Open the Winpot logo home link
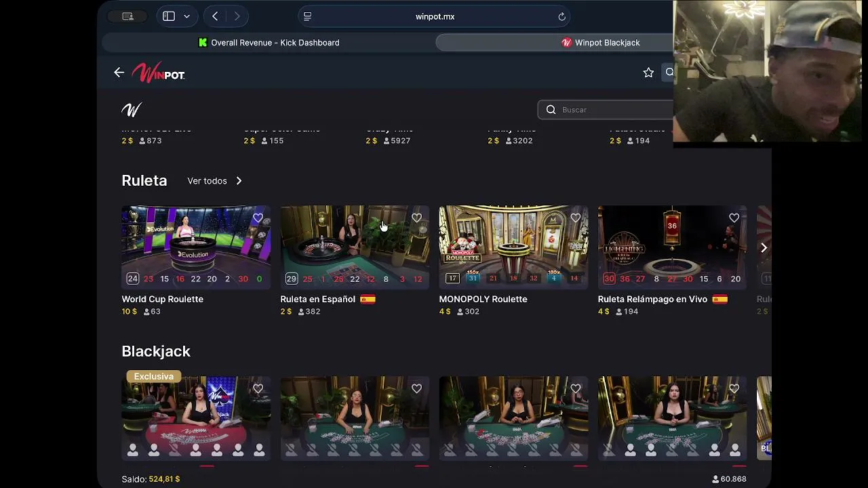 [158, 73]
